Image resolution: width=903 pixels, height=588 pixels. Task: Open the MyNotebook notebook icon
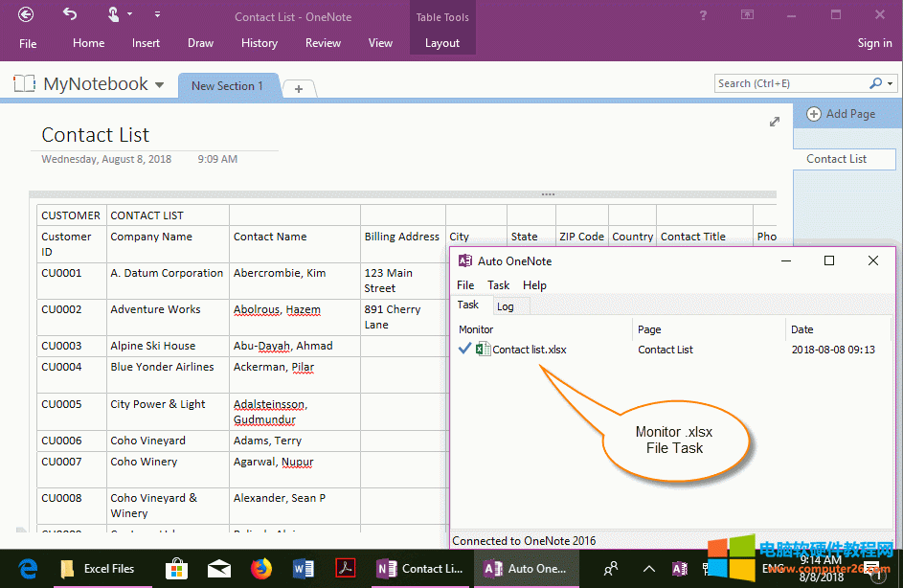24,83
